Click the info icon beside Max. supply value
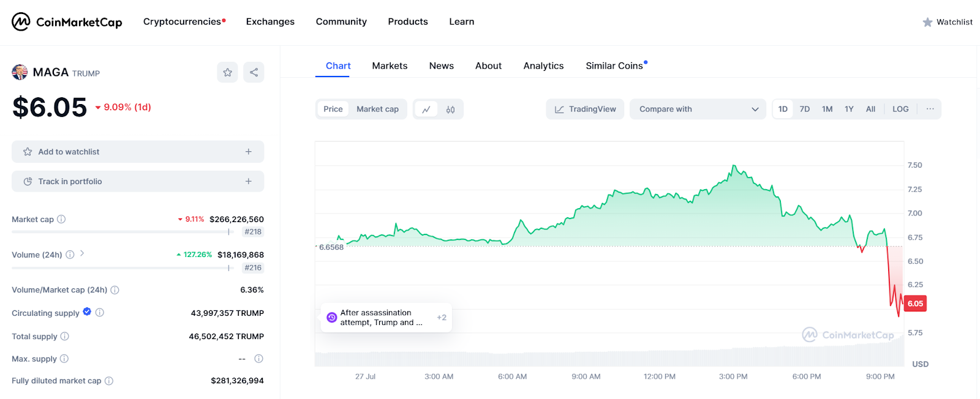The height and width of the screenshot is (399, 980). click(x=258, y=359)
